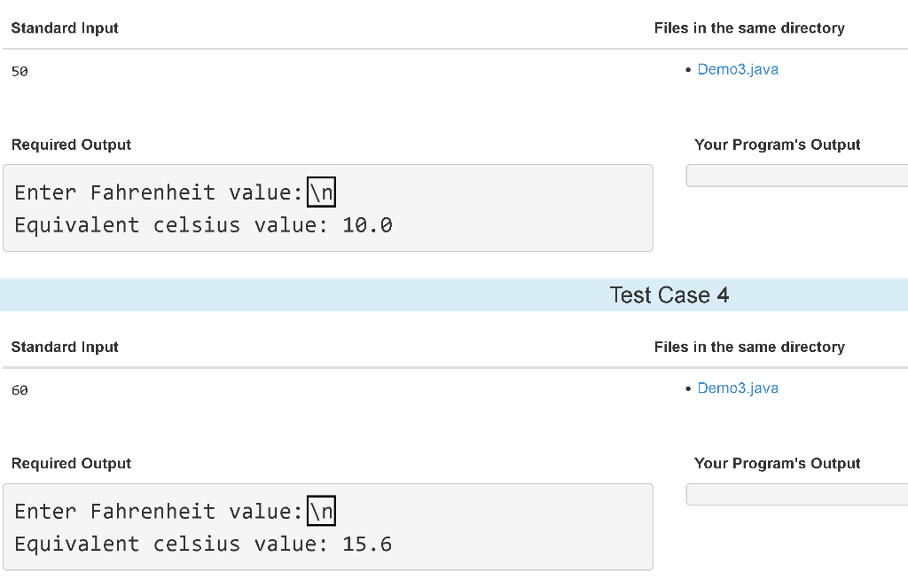Click the Test Case 4 header bar

coord(669,295)
